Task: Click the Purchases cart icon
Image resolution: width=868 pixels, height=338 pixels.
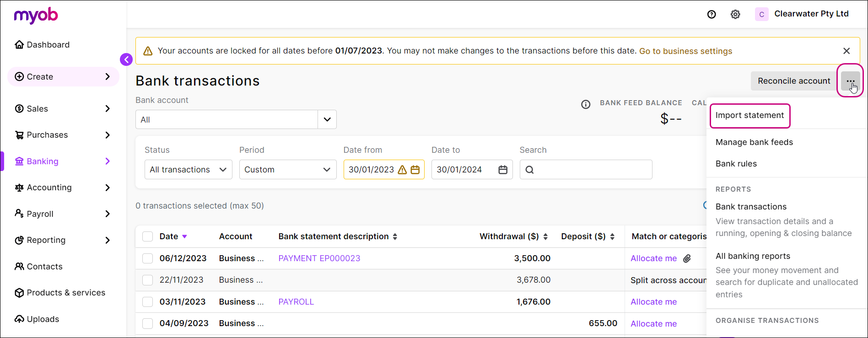Action: click(x=19, y=135)
